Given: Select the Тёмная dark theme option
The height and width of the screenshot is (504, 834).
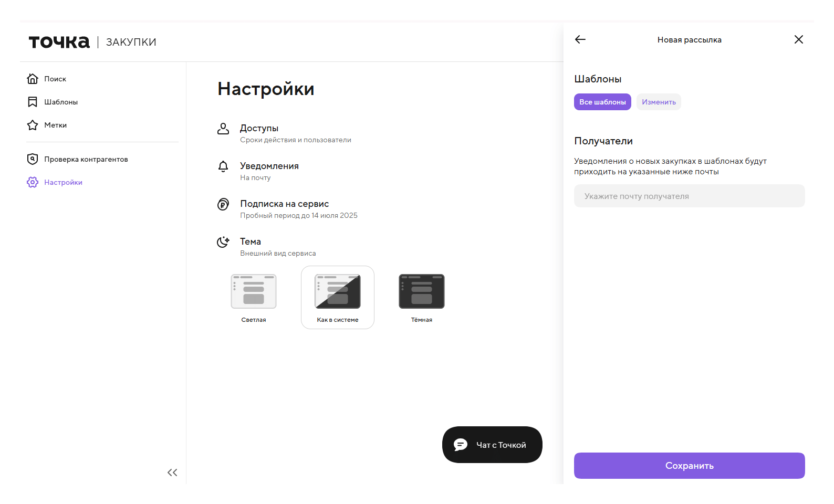Looking at the screenshot, I should pyautogui.click(x=422, y=297).
